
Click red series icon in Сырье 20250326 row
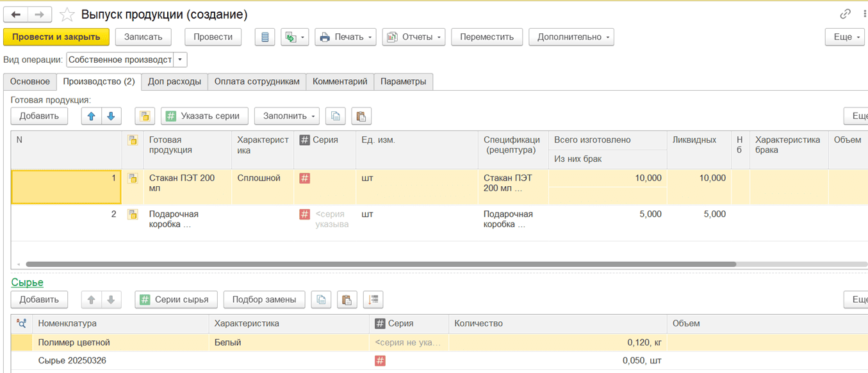pos(380,361)
